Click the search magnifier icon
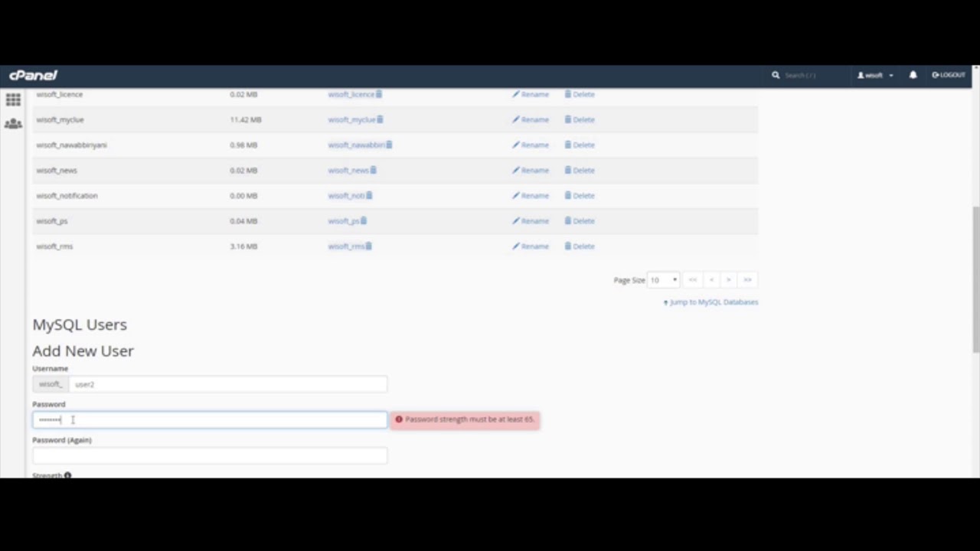 pos(776,75)
